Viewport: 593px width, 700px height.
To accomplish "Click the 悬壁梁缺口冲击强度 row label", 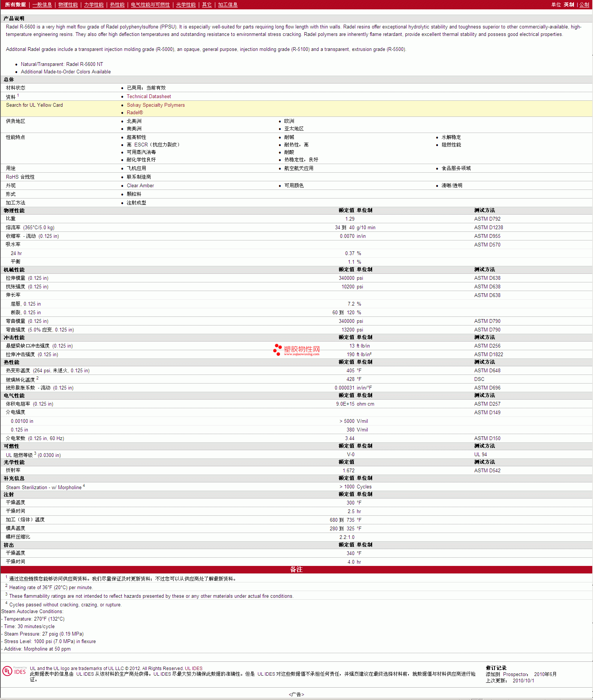I will (39, 346).
